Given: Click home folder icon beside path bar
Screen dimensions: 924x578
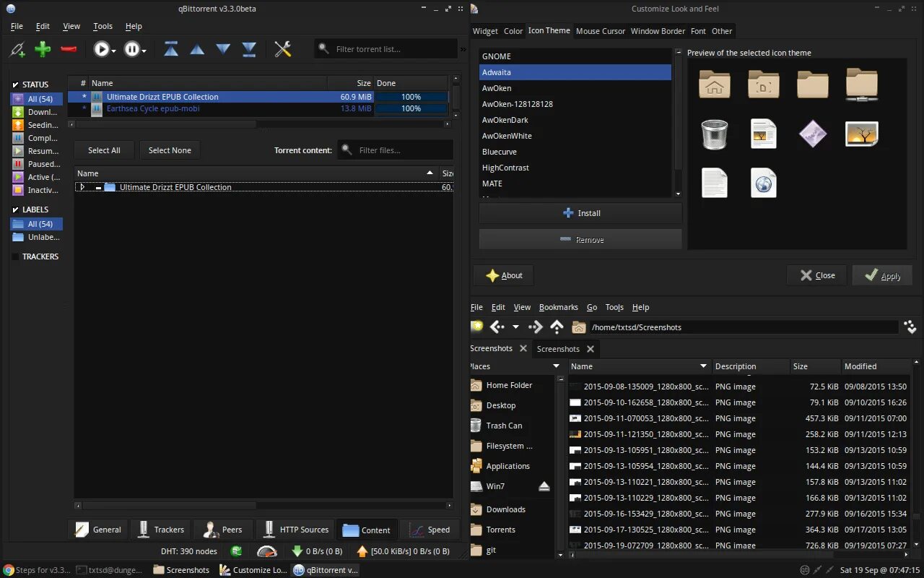Looking at the screenshot, I should click(x=578, y=327).
